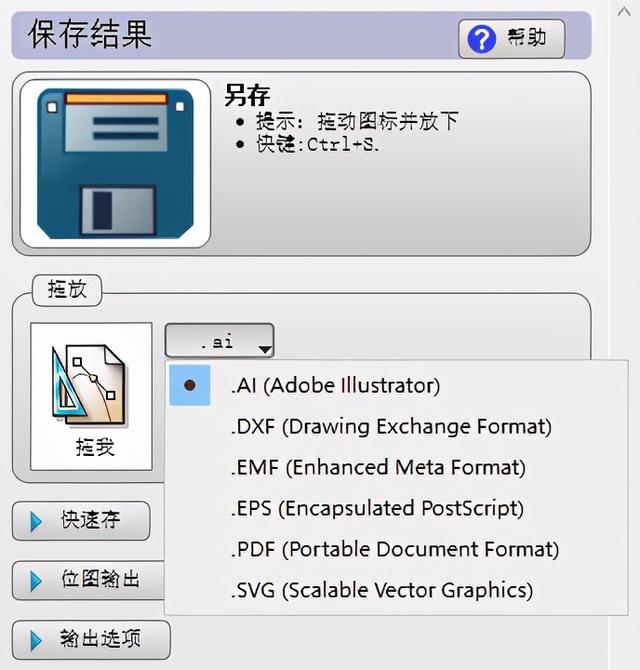640x670 pixels.
Task: Click the play arrow beside 快速存
Action: coord(36,521)
